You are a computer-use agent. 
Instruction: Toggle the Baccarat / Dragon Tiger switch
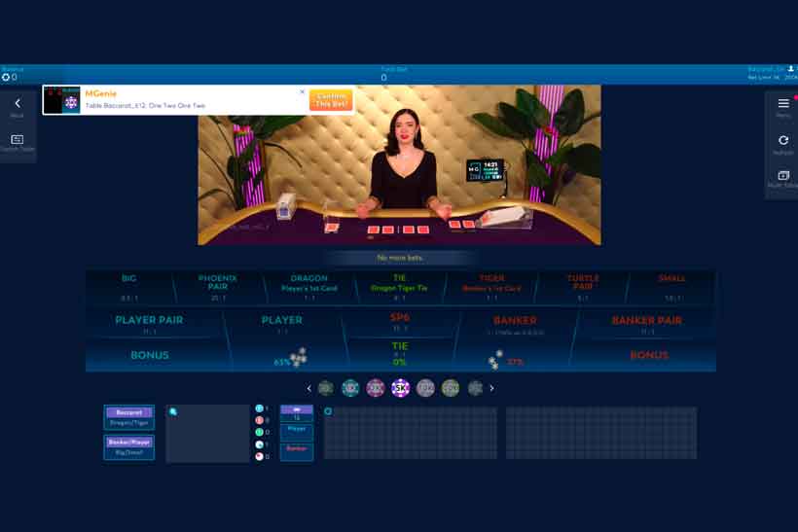pos(128,417)
